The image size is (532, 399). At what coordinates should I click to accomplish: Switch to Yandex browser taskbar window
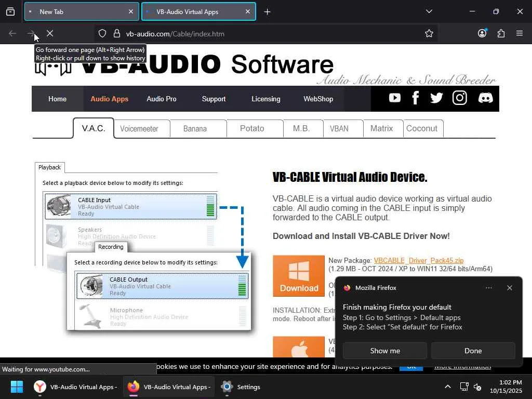tap(76, 387)
